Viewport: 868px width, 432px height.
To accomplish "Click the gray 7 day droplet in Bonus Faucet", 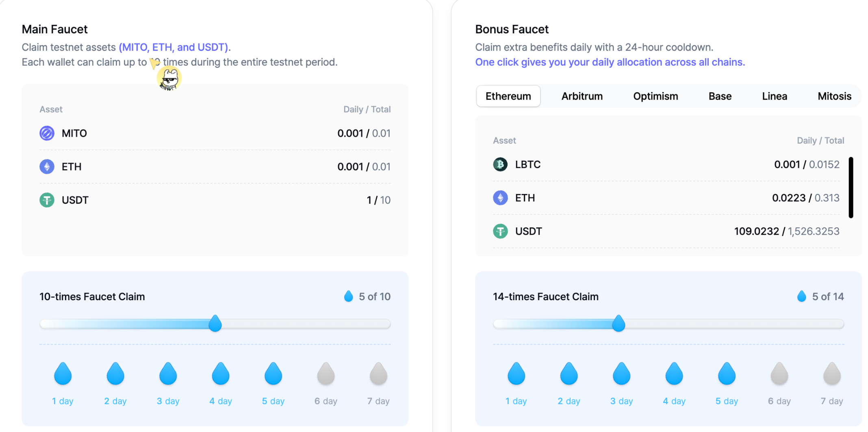I will (x=832, y=373).
